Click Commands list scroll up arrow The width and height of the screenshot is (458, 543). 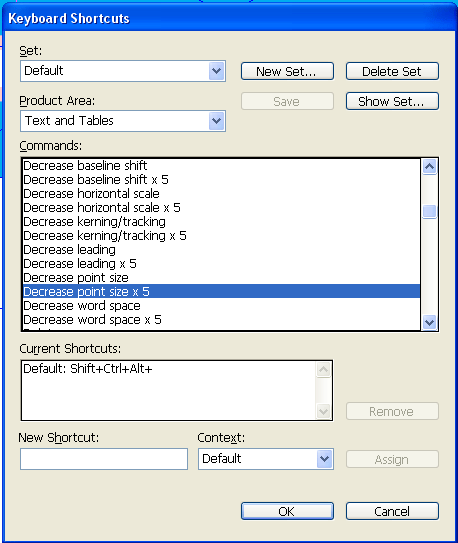pos(429,167)
